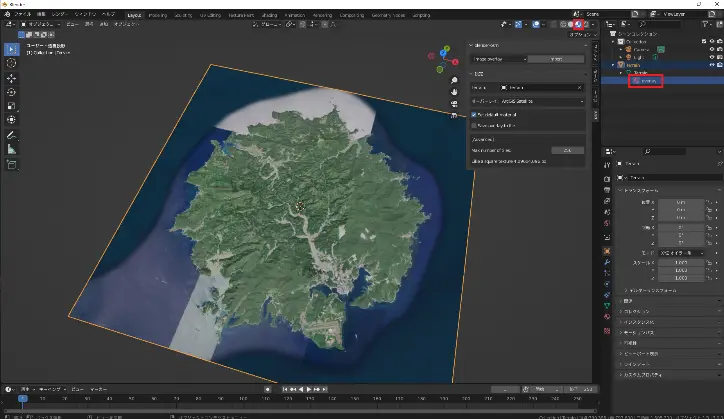This screenshot has height=419, width=724.
Task: Click the hand pan view icon
Action: 454,91
